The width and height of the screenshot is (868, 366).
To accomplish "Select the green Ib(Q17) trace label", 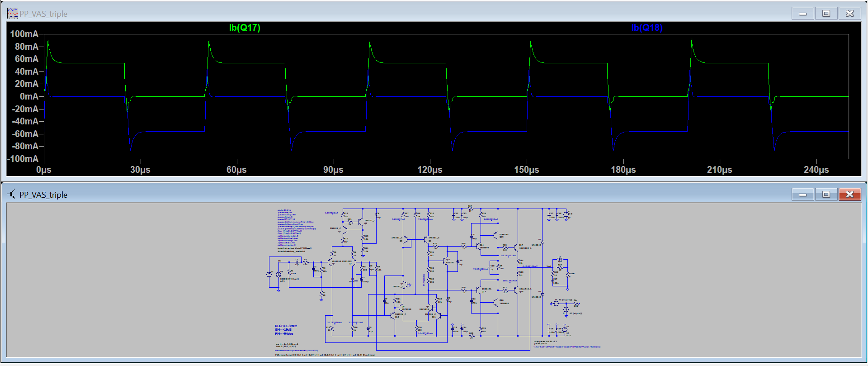I will pyautogui.click(x=245, y=28).
